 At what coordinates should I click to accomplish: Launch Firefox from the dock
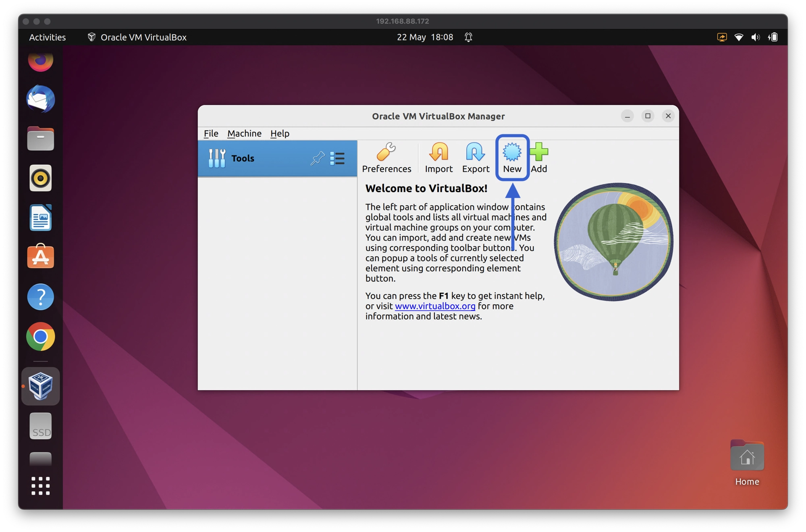40,61
